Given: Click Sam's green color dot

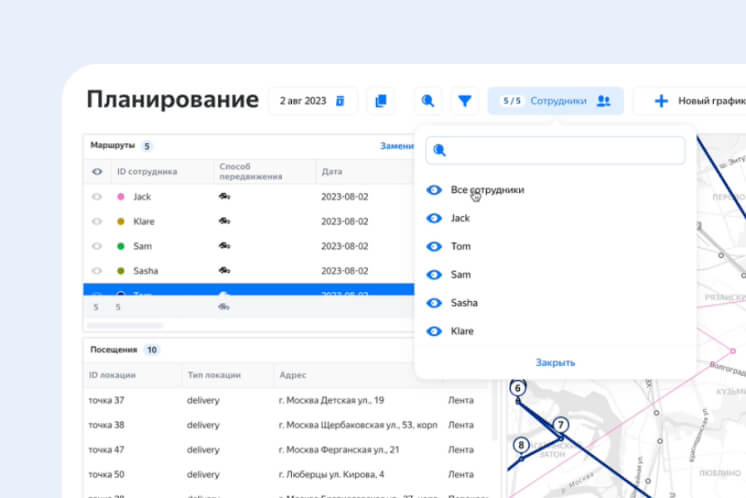Looking at the screenshot, I should tap(121, 246).
